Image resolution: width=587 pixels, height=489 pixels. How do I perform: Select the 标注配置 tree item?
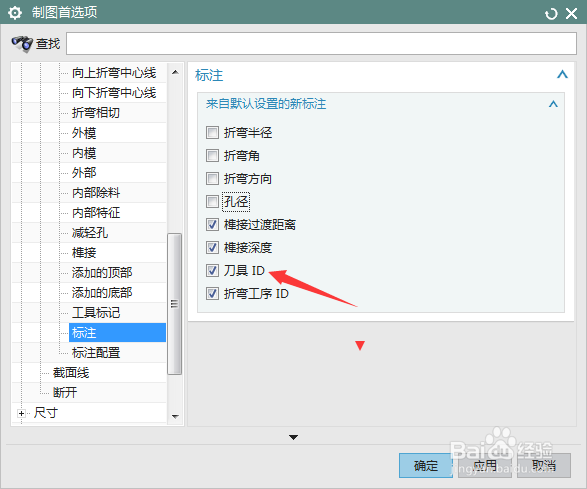click(x=96, y=353)
